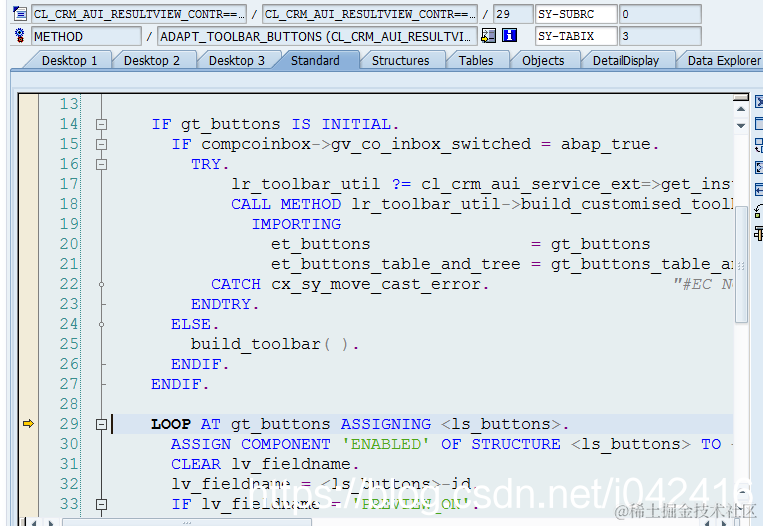Click line number 13 in the gutter
The width and height of the screenshot is (763, 526).
[x=69, y=104]
